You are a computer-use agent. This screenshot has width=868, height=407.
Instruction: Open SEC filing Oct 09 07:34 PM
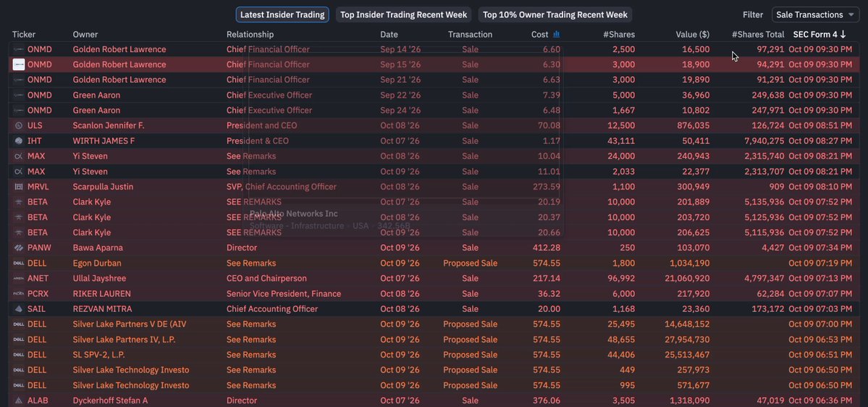[820, 248]
